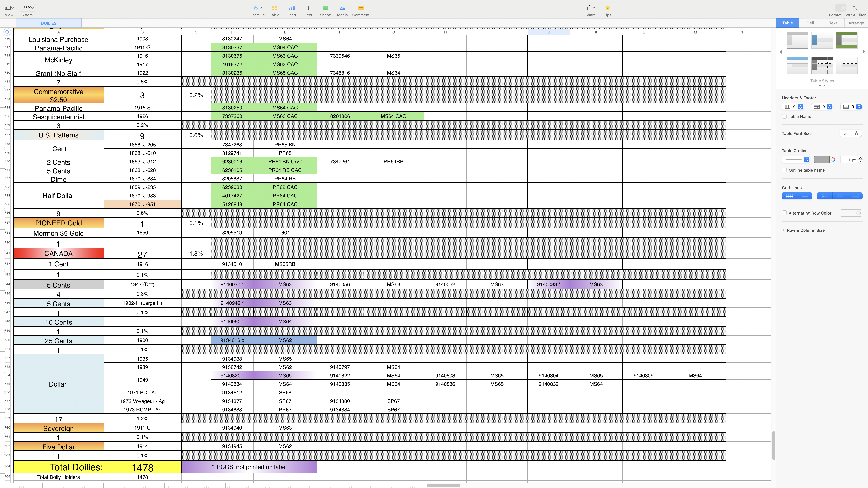Open the Zoom 125% dropdown

click(27, 8)
